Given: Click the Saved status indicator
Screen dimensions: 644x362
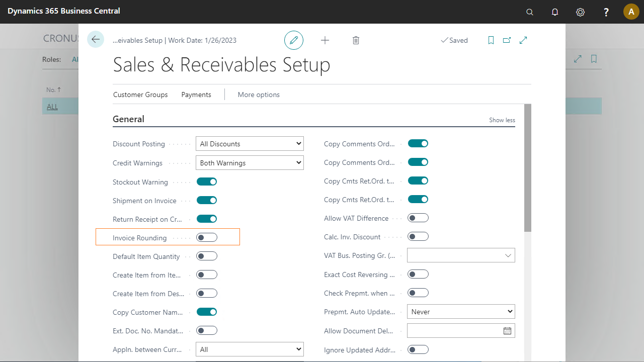Looking at the screenshot, I should (x=454, y=40).
